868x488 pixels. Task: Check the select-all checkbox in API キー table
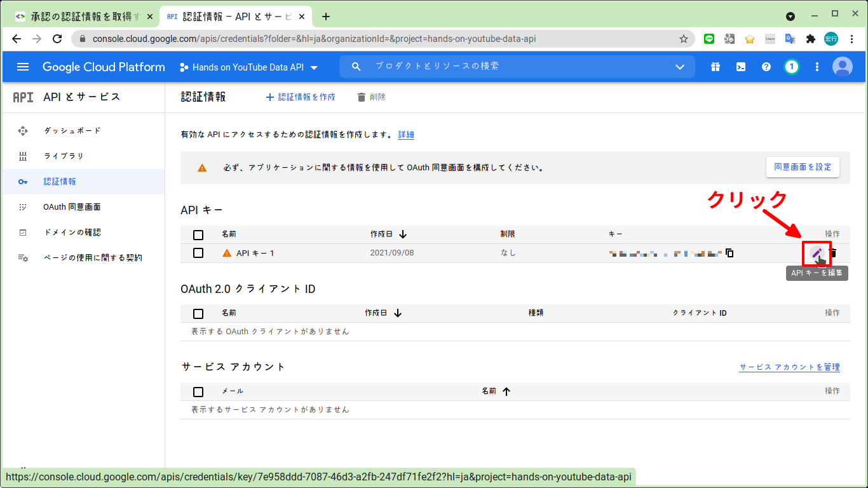click(198, 234)
